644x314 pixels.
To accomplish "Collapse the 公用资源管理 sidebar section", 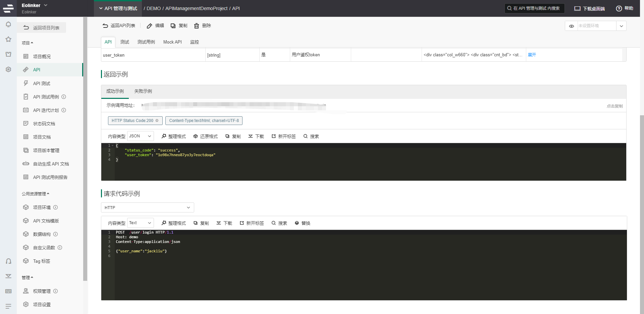I will pos(36,194).
